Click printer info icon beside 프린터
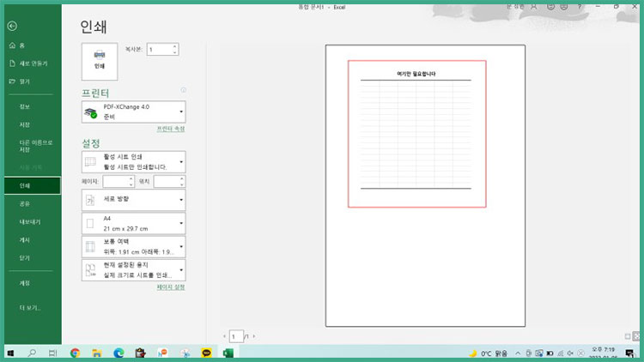 coord(183,90)
